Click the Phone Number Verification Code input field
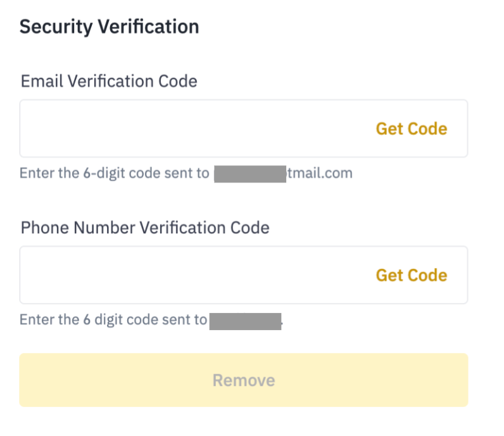The height and width of the screenshot is (436, 504). [x=190, y=275]
